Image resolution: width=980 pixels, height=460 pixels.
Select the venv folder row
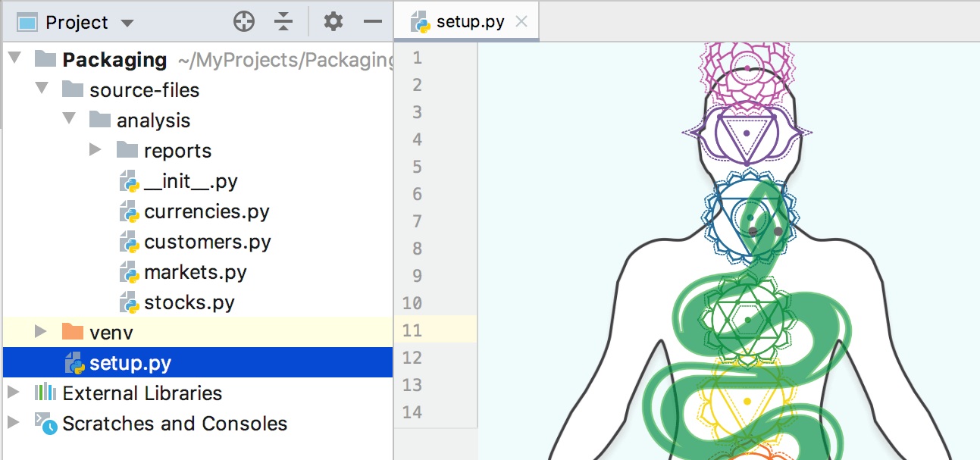pos(198,332)
